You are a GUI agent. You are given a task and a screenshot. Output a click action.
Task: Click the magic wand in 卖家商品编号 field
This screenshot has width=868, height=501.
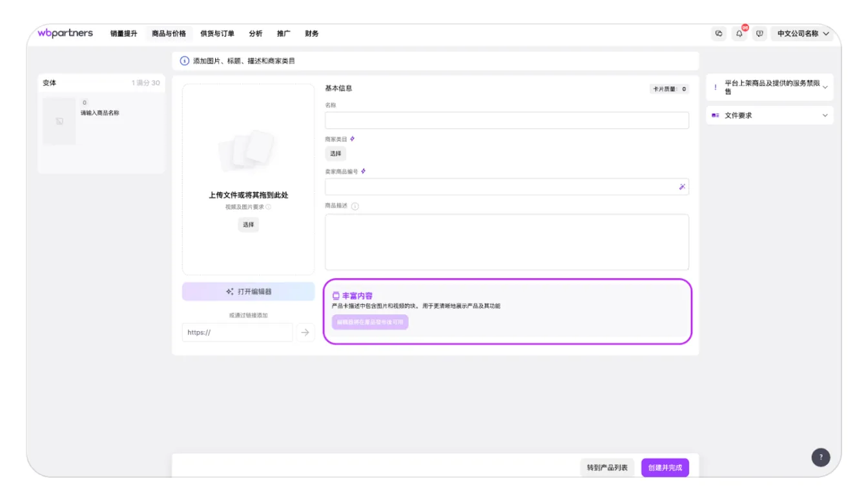682,187
